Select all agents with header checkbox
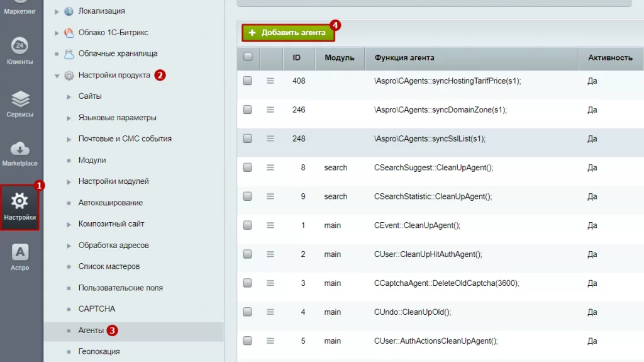 248,57
